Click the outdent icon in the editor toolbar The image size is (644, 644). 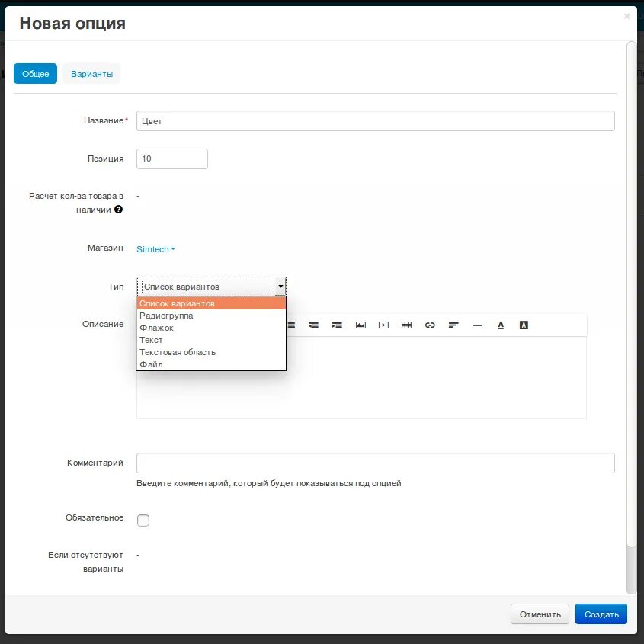(x=313, y=325)
